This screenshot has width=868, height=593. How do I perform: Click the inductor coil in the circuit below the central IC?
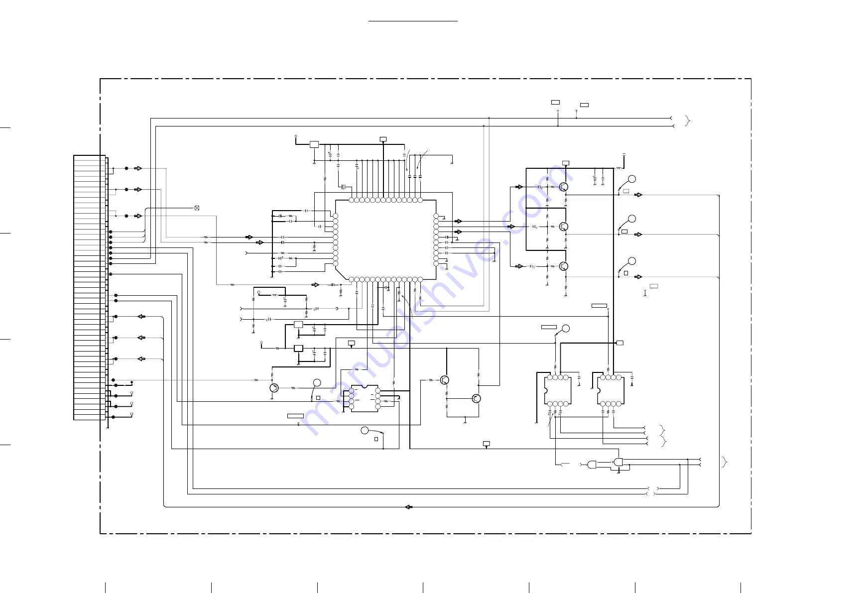(x=274, y=295)
